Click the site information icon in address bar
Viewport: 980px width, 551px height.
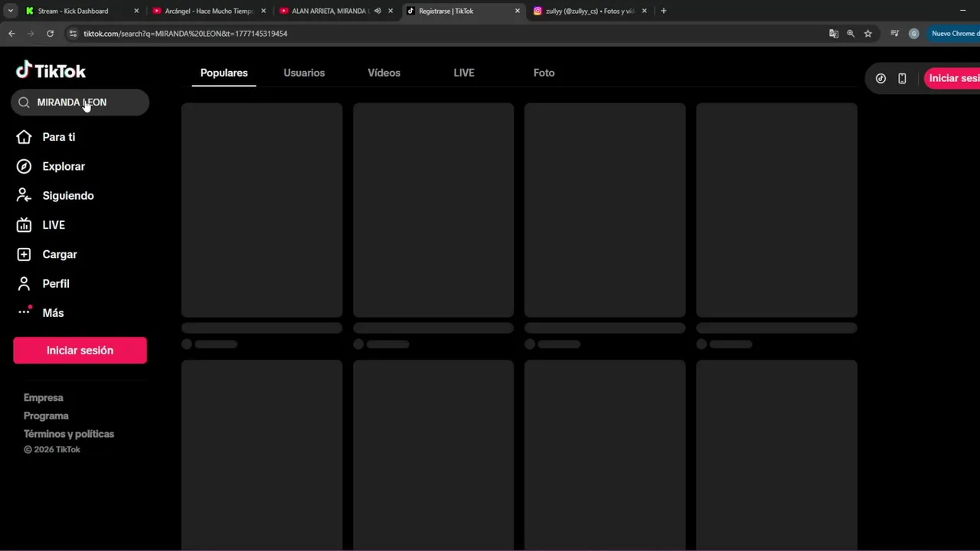(73, 34)
